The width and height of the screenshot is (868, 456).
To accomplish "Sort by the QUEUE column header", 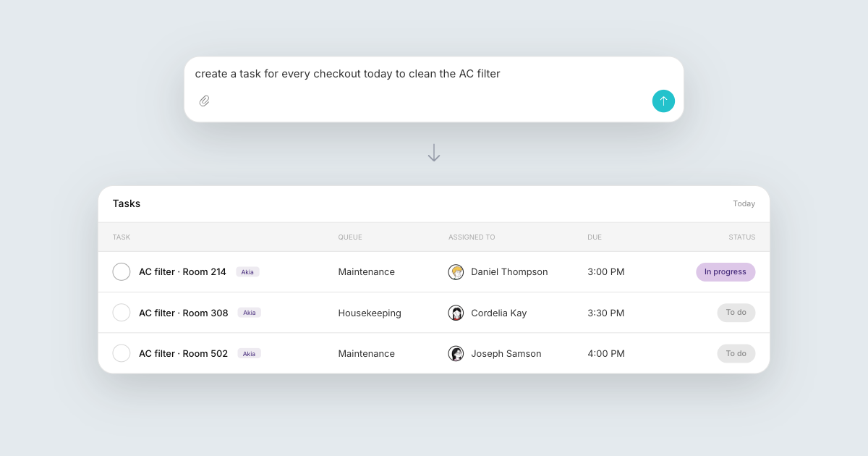I will [350, 237].
